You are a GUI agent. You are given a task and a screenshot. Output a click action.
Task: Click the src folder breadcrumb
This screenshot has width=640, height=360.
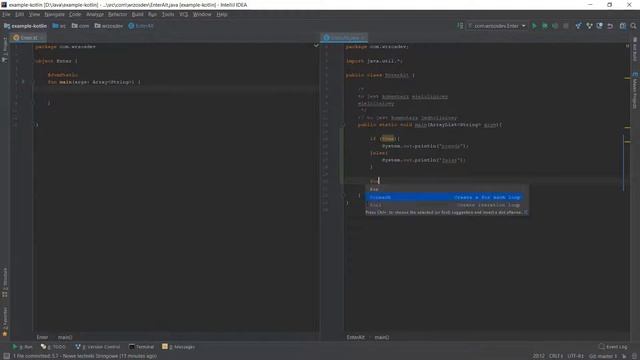click(59, 26)
